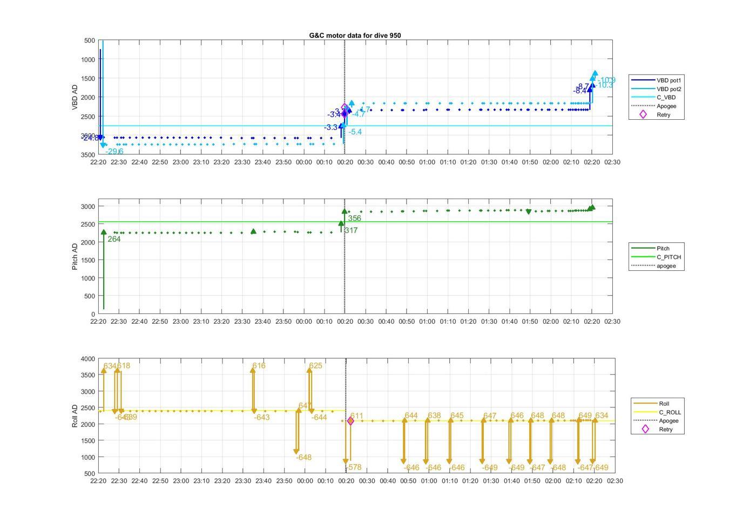756x532 pixels.
Task: Click the -8.4 data label in the VBD plot
Action: tap(580, 91)
